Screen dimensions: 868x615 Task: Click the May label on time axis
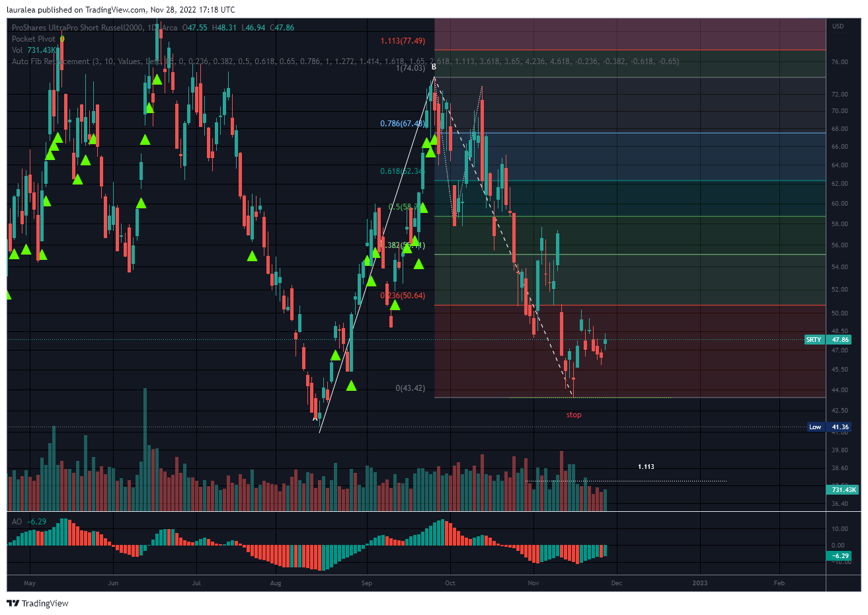pos(29,583)
